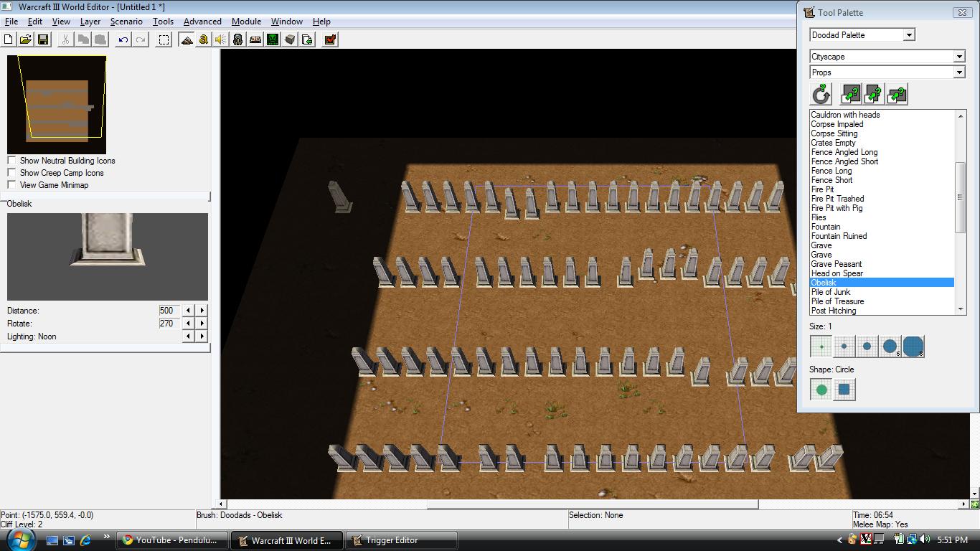Click the undo arrow icon
This screenshot has width=980, height=551.
click(123, 39)
